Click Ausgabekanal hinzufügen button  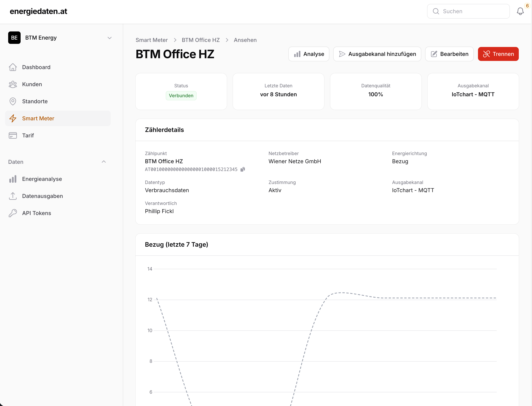point(377,54)
